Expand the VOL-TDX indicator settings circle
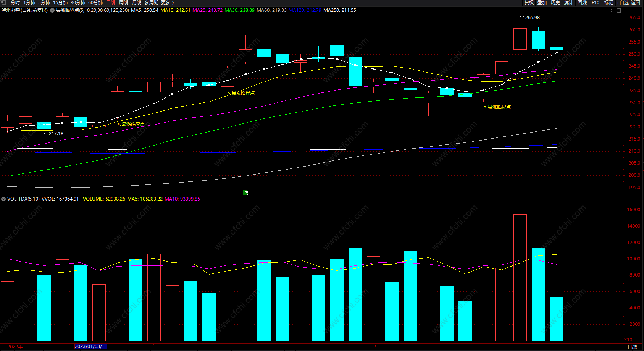This screenshot has width=644, height=351. pos(3,199)
